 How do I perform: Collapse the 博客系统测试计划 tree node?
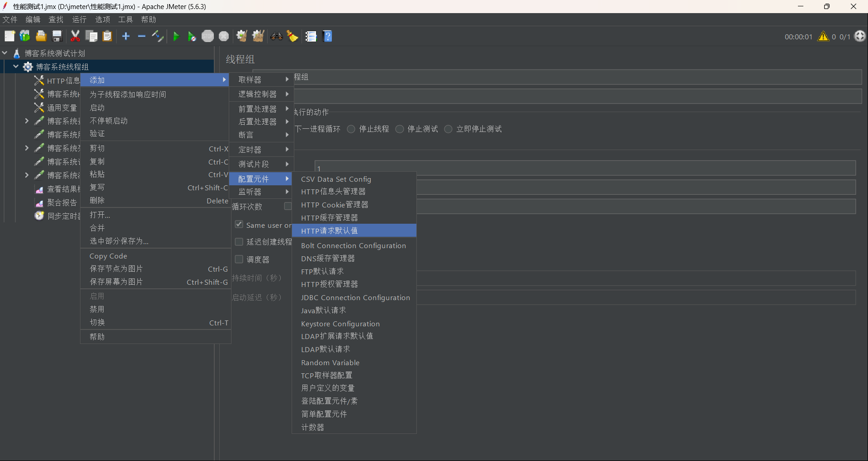pos(5,53)
